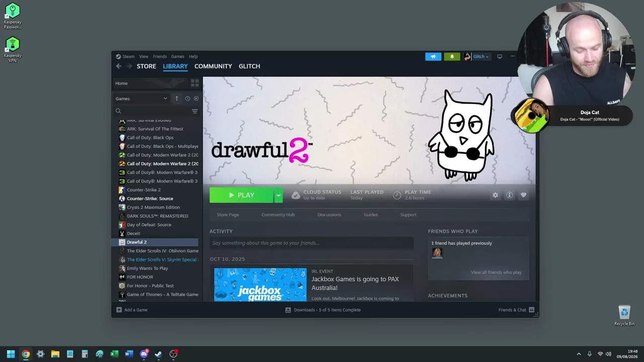Click View all friends who play

(x=496, y=273)
